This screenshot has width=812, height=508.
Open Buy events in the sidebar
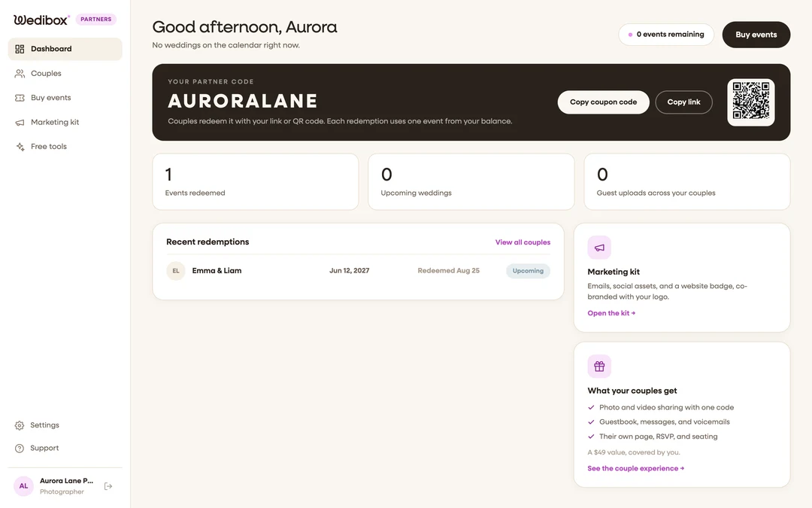(65, 97)
